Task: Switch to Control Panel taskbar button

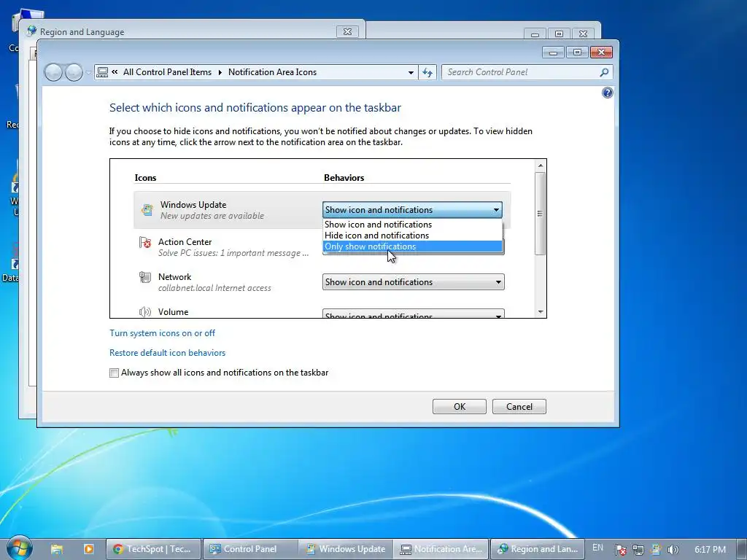Action: (x=250, y=549)
